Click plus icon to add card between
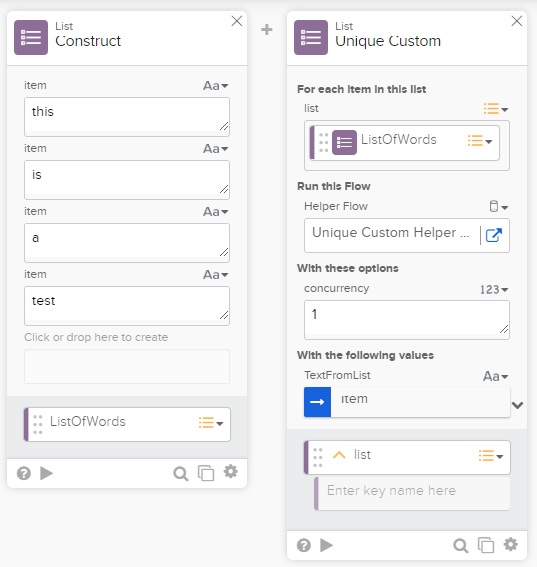The image size is (537, 567). [267, 30]
